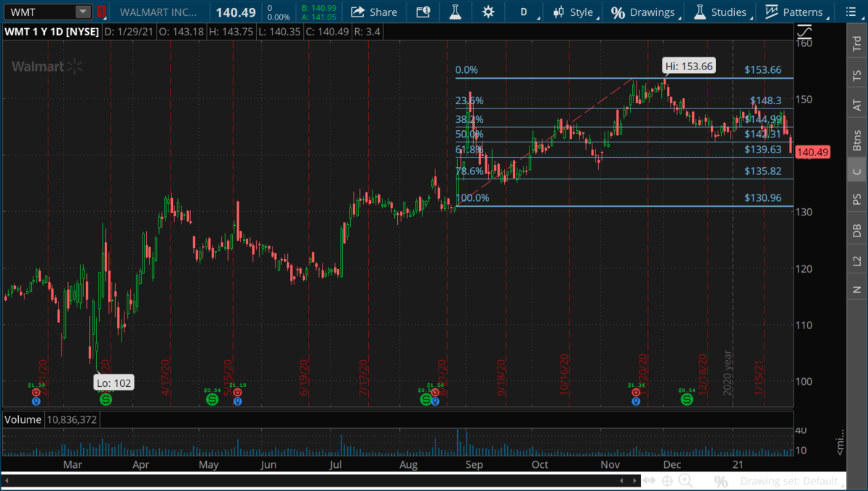Click the $130.96 Fibonacci level label

762,198
